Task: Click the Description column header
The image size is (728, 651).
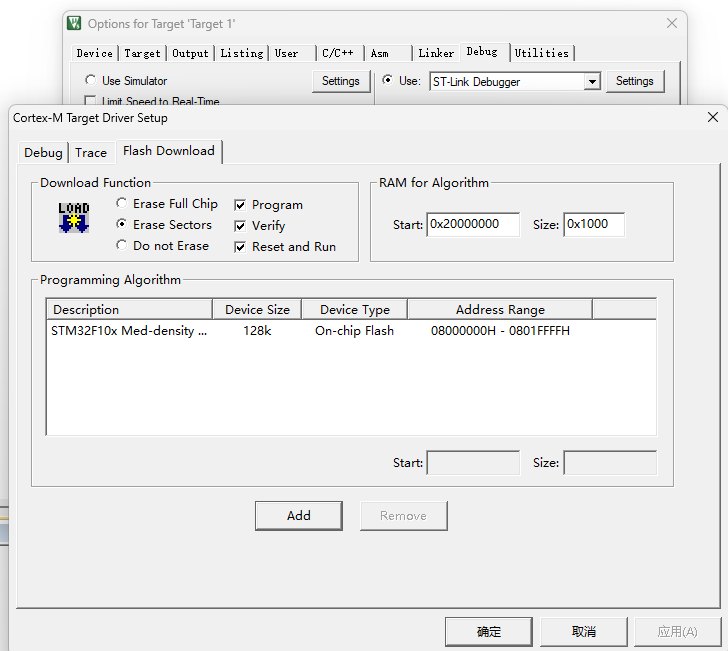Action: click(x=130, y=310)
